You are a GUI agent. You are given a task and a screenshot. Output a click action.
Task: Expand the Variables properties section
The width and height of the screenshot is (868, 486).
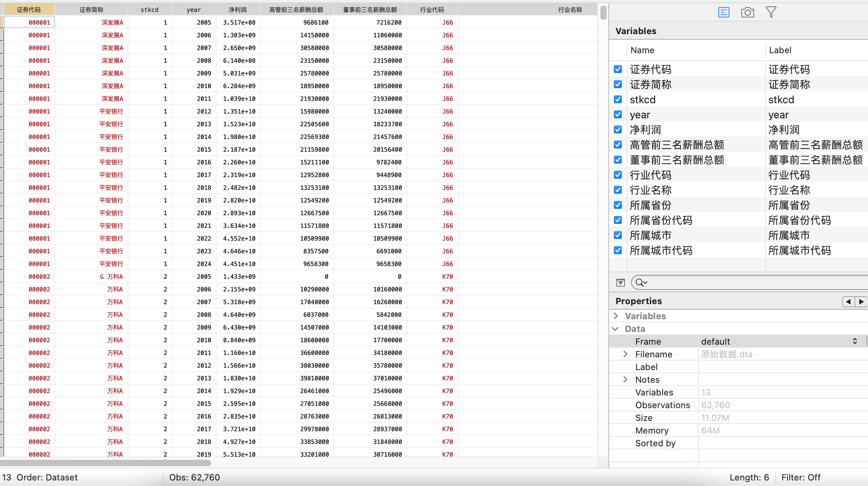click(616, 316)
